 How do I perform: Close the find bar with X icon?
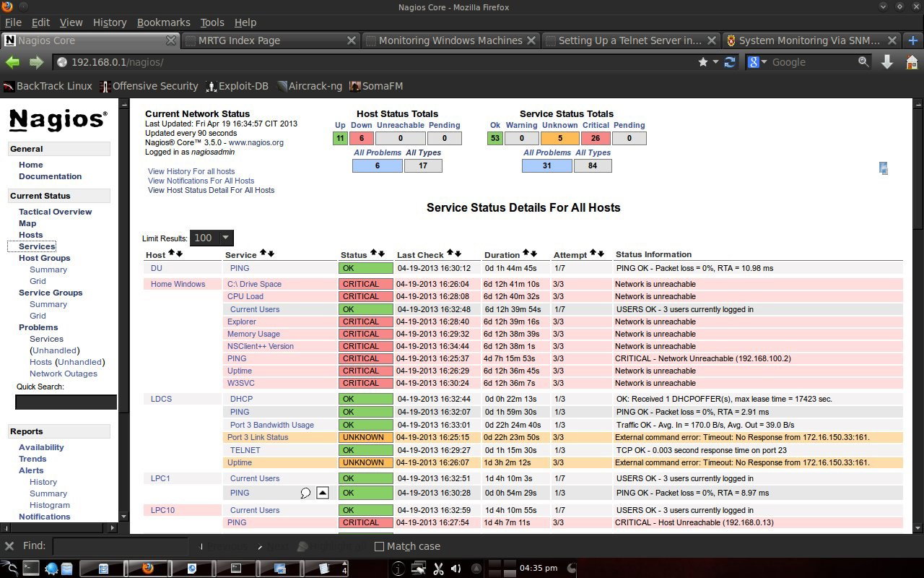(x=9, y=546)
